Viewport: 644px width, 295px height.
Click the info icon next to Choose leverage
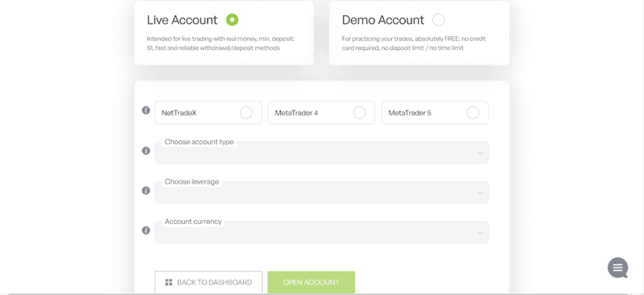146,190
